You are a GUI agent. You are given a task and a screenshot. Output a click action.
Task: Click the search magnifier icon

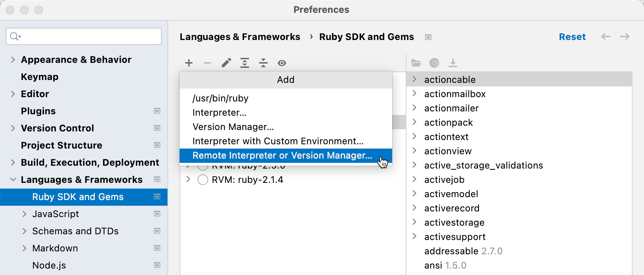[x=15, y=36]
